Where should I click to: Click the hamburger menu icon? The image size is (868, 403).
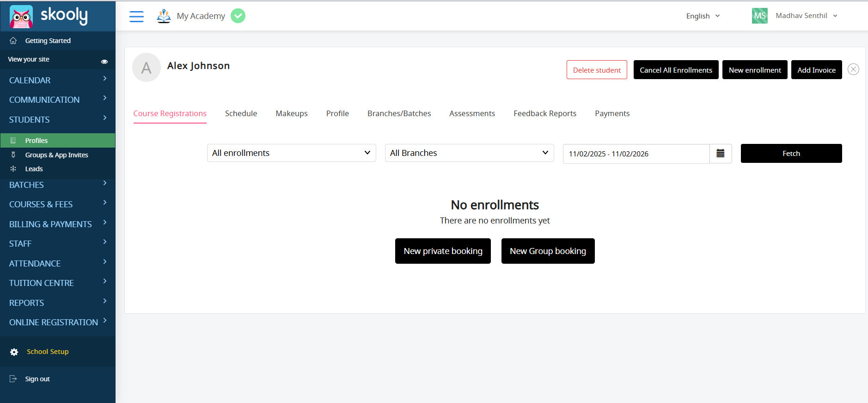pyautogui.click(x=136, y=17)
